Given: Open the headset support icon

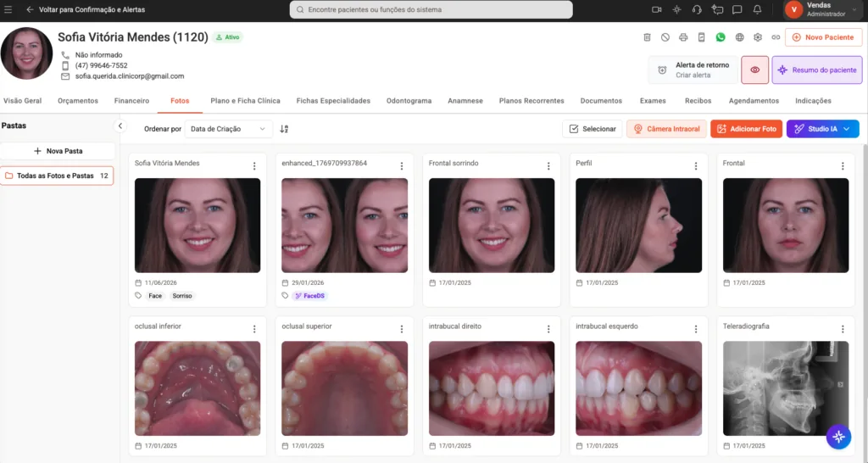Looking at the screenshot, I should [697, 9].
